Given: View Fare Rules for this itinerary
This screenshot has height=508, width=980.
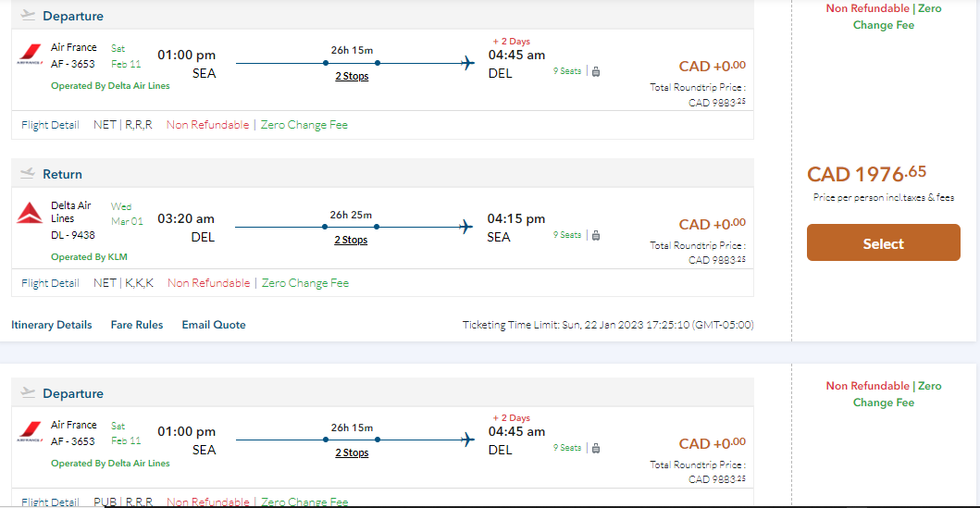Looking at the screenshot, I should point(137,325).
